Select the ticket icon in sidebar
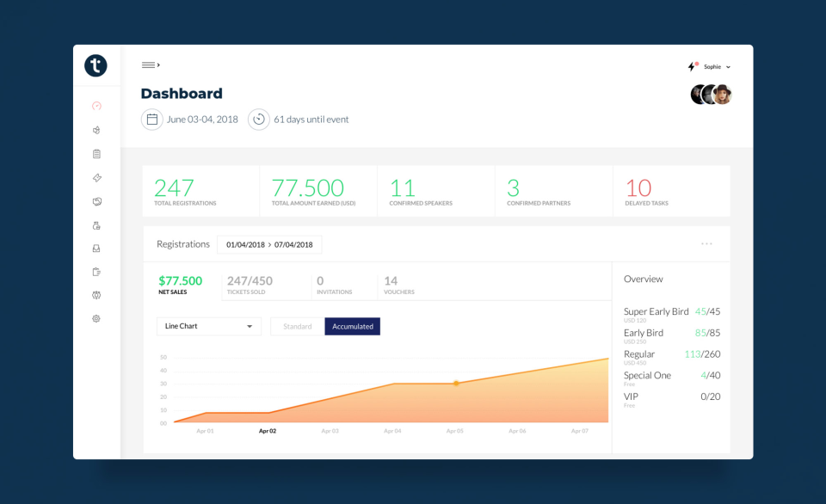 click(96, 178)
